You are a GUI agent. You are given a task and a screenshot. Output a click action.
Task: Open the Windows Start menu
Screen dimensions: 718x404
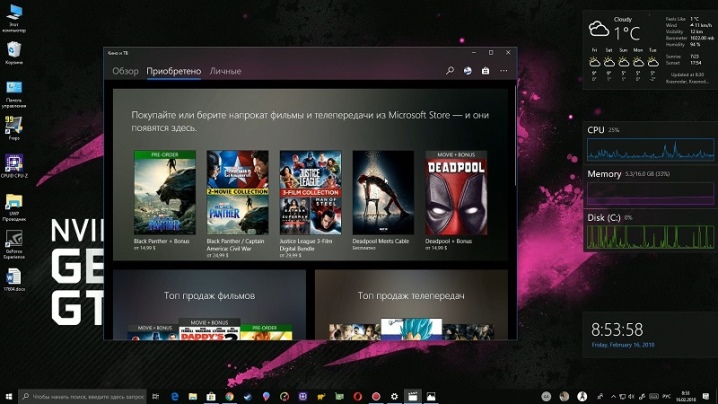pos(9,396)
